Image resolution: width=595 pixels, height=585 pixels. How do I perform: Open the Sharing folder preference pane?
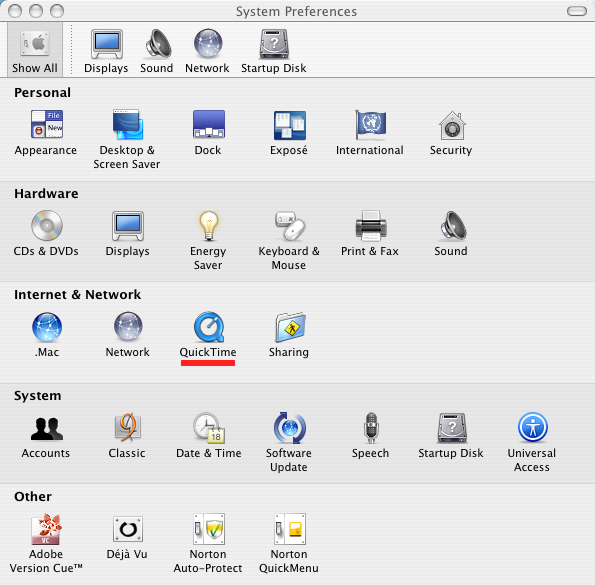click(289, 335)
